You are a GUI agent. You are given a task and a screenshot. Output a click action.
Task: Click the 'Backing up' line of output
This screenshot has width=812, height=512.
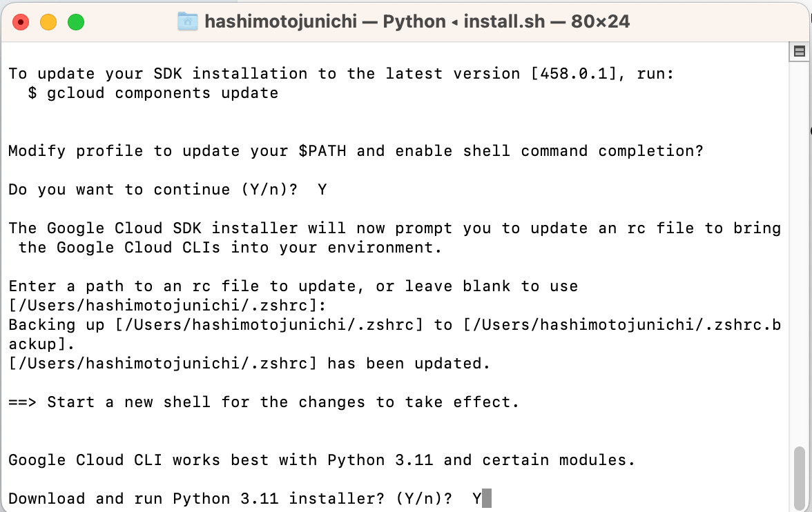(x=394, y=325)
